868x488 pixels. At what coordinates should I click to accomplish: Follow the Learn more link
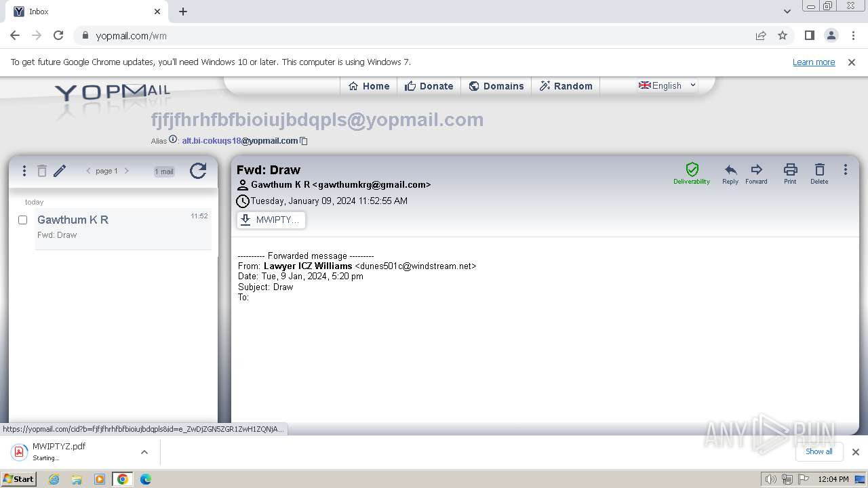click(814, 62)
